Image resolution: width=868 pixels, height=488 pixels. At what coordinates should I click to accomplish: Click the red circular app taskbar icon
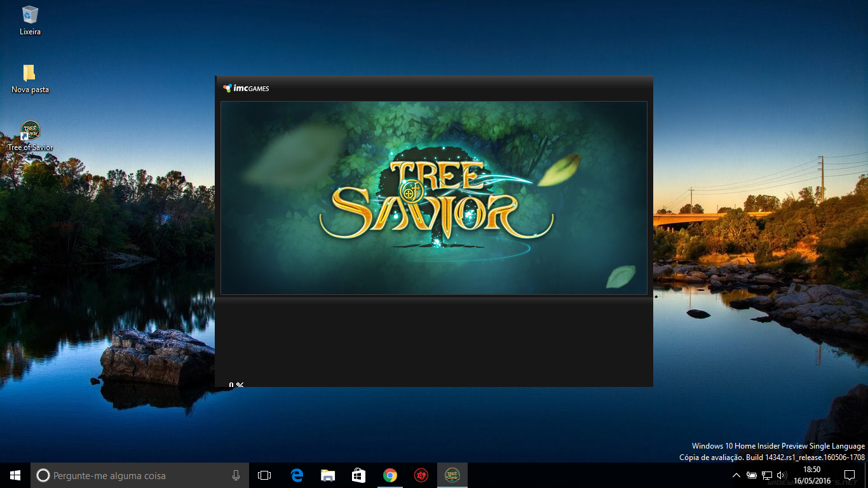421,475
